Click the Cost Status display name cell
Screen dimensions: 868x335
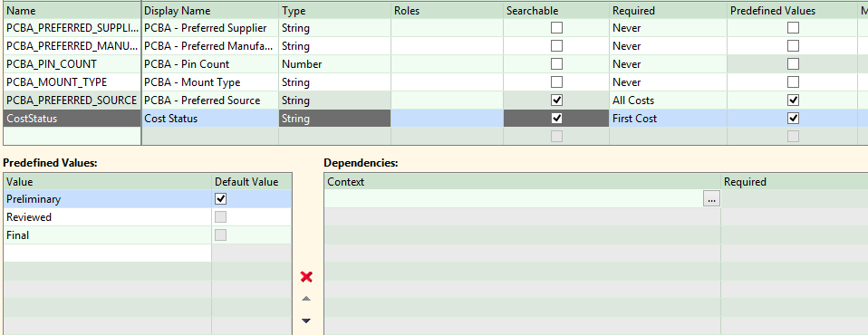210,119
